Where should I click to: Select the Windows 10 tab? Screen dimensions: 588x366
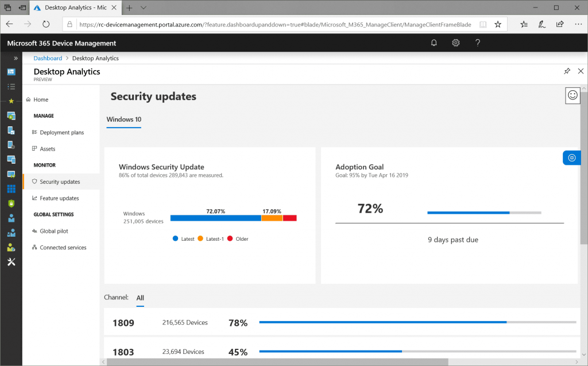[124, 120]
